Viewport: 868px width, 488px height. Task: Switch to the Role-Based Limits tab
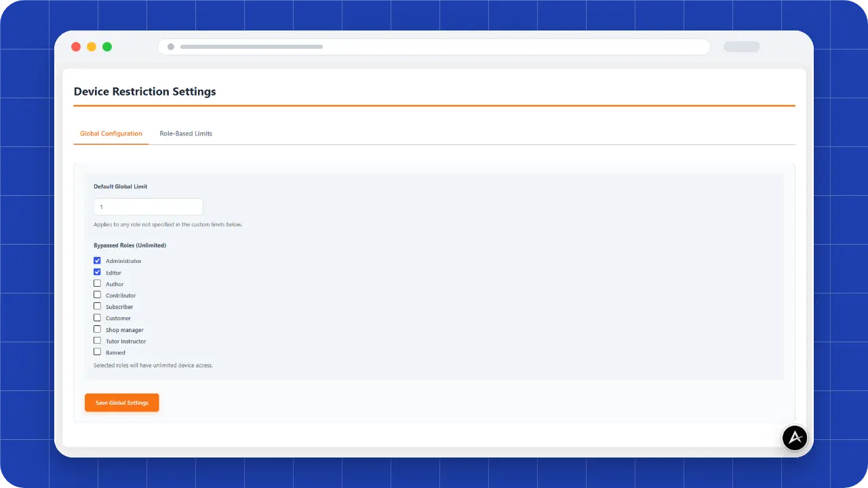pos(186,134)
